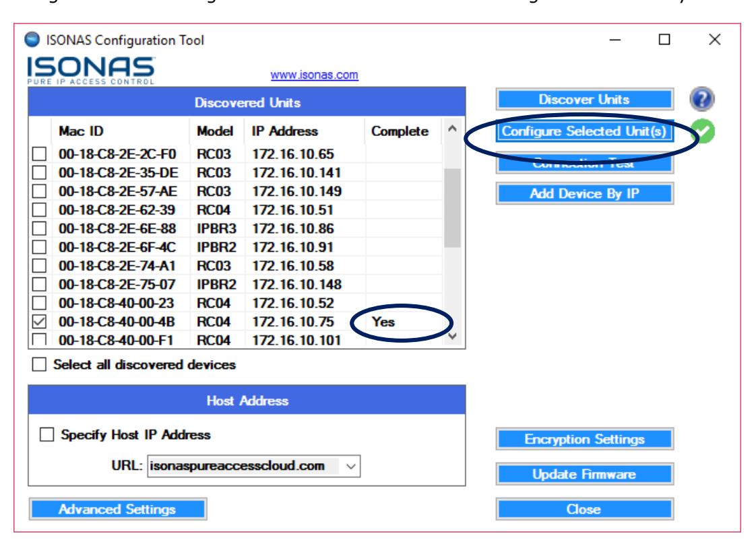Image resolution: width=756 pixels, height=550 pixels.
Task: Select IP address 172.16.10.141
Action: click(x=296, y=172)
